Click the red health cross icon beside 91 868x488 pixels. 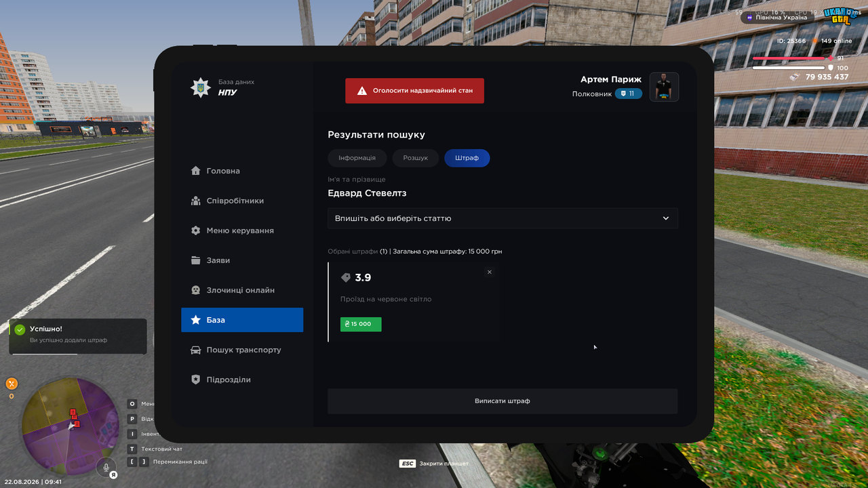click(x=831, y=58)
